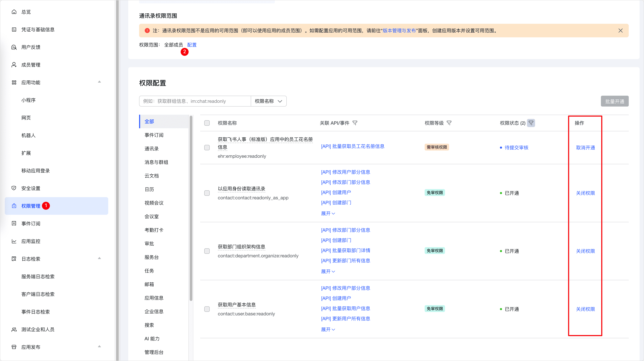Click the 配置 link next to 全部成员
Screen dimensions: 644x361
tap(192, 45)
